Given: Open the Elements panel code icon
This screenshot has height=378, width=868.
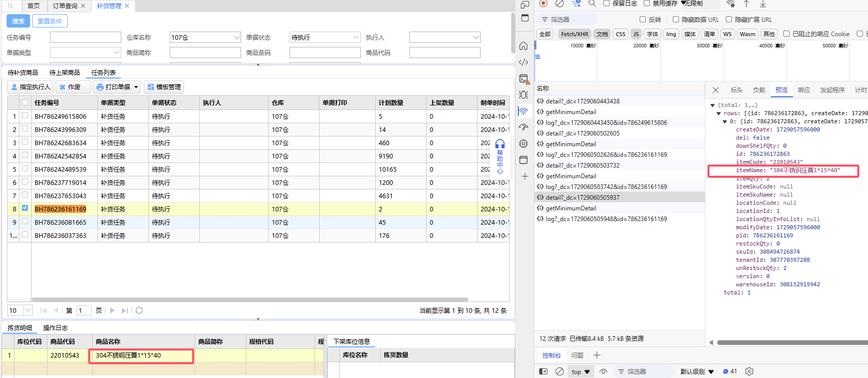Looking at the screenshot, I should [523, 62].
